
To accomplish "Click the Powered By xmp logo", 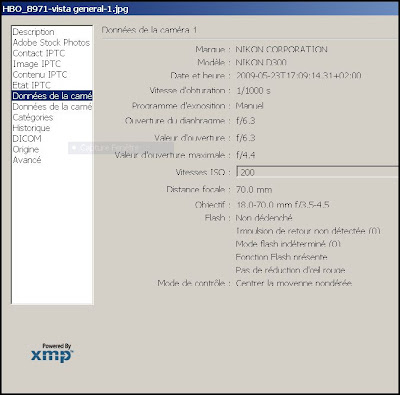I will coord(52,353).
